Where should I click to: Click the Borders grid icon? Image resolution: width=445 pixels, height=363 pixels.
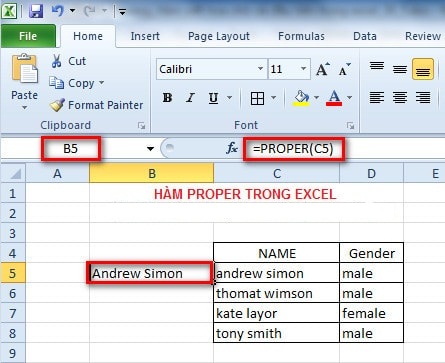click(x=257, y=98)
